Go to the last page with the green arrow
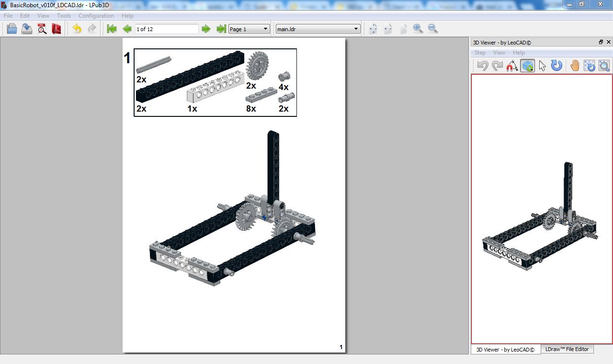This screenshot has height=364, width=613. pos(221,29)
